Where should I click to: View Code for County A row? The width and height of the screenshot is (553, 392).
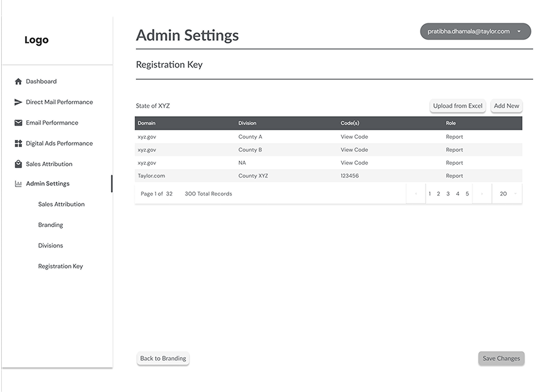pos(354,137)
